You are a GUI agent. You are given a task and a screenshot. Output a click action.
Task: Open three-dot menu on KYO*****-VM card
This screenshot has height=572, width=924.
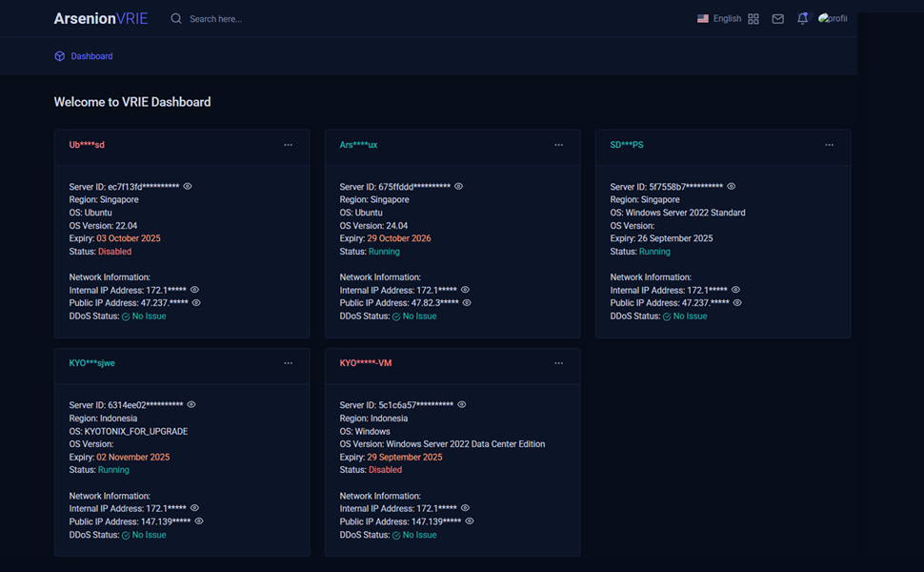559,363
